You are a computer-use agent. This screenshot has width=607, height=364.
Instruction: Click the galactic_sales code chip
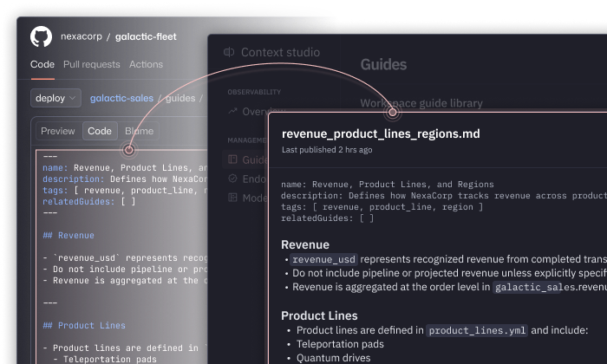526,287
